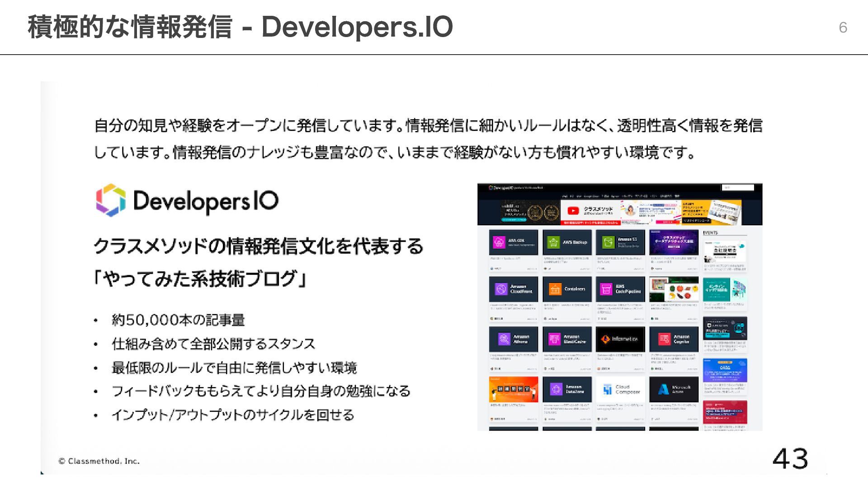Viewport: 868px width, 488px height.
Task: Open the Amazon ElastiCache article thumbnail
Action: click(567, 339)
